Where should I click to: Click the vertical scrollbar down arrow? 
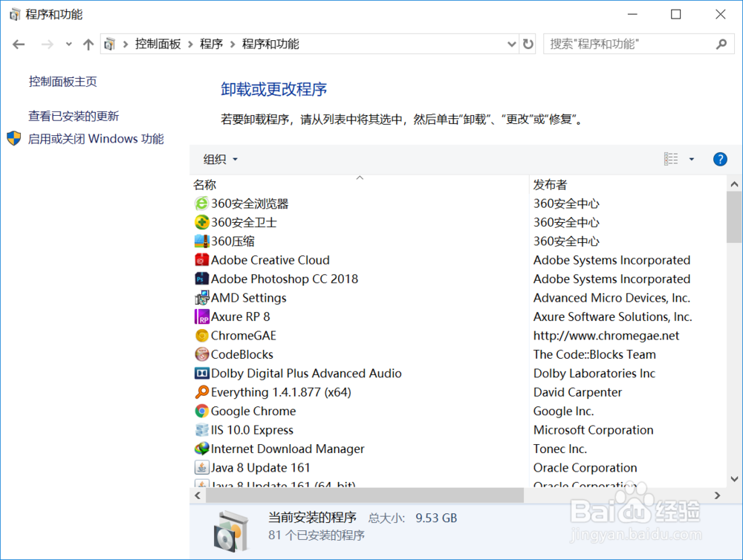pyautogui.click(x=735, y=479)
